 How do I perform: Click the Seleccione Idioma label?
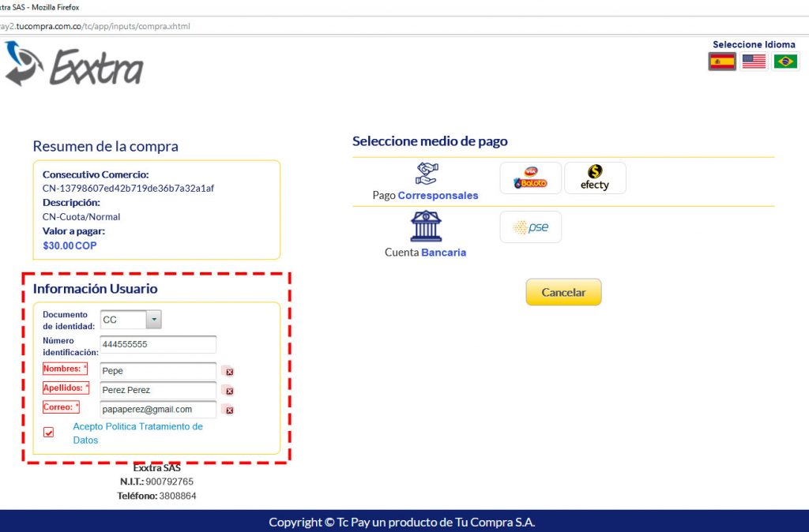(754, 45)
